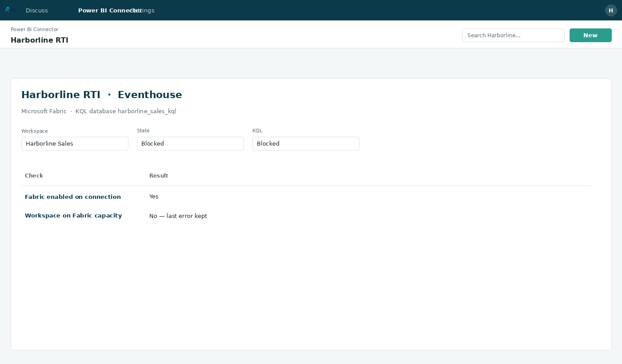Click the Power BI Connector breadcrumb
The height and width of the screenshot is (364, 622).
(35, 29)
